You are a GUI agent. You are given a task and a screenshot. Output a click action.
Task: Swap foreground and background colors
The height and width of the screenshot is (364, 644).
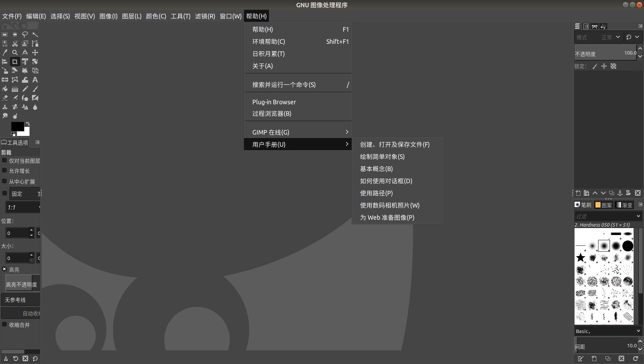28,124
